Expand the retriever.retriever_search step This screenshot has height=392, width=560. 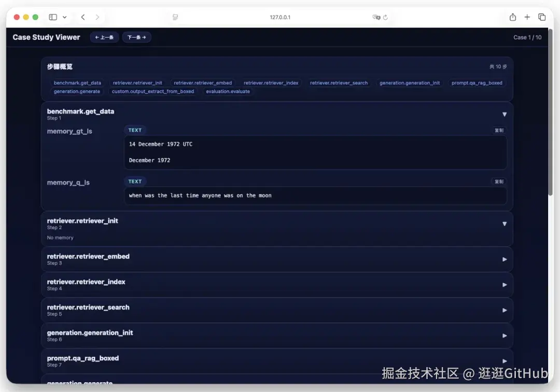click(x=504, y=310)
